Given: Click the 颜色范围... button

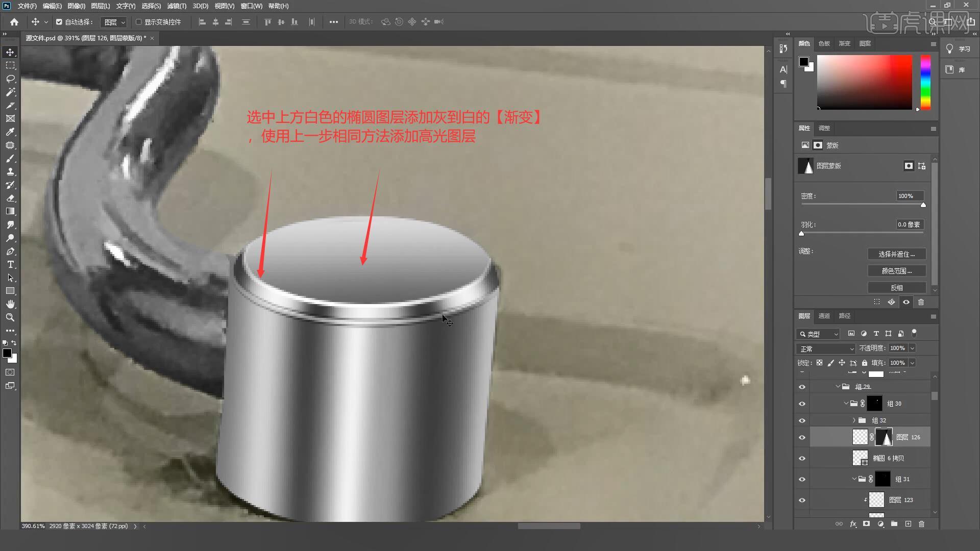Looking at the screenshot, I should click(x=896, y=271).
